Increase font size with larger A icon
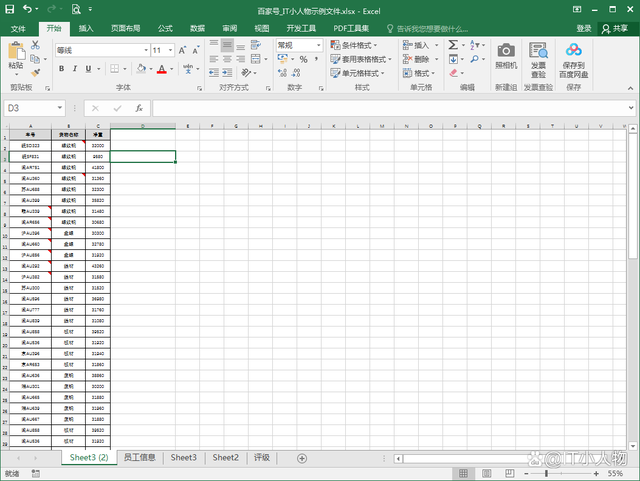Screen dimensions: 640x481 [182, 50]
